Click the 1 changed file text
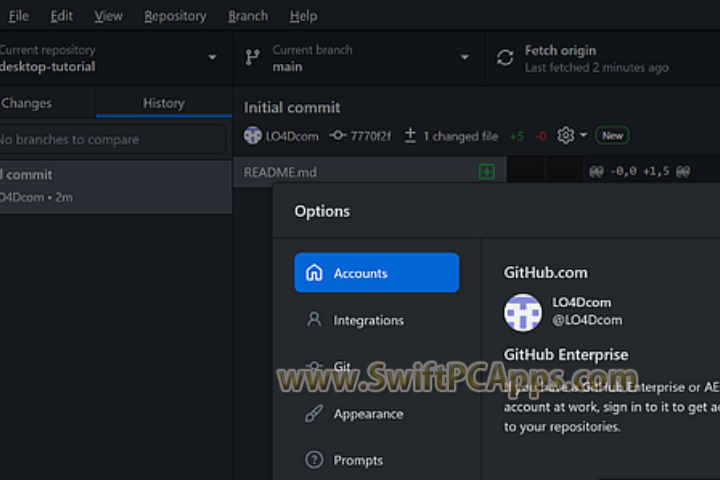 coord(460,136)
